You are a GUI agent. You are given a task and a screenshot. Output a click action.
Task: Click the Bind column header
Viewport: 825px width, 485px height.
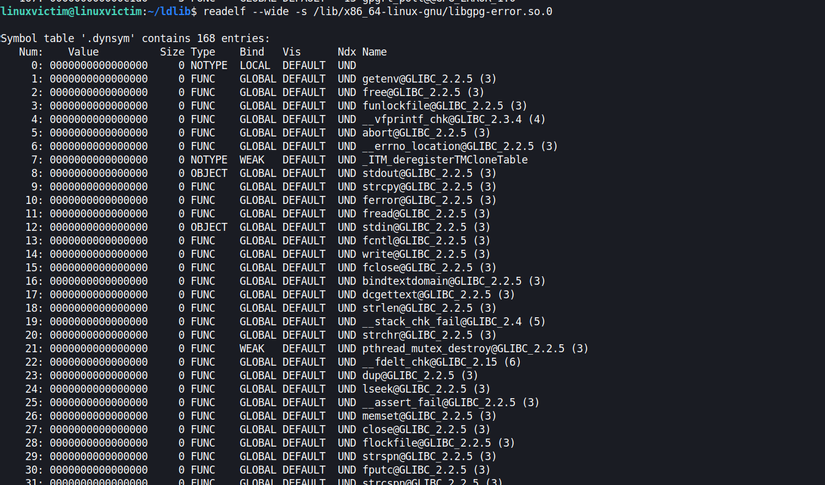(252, 52)
